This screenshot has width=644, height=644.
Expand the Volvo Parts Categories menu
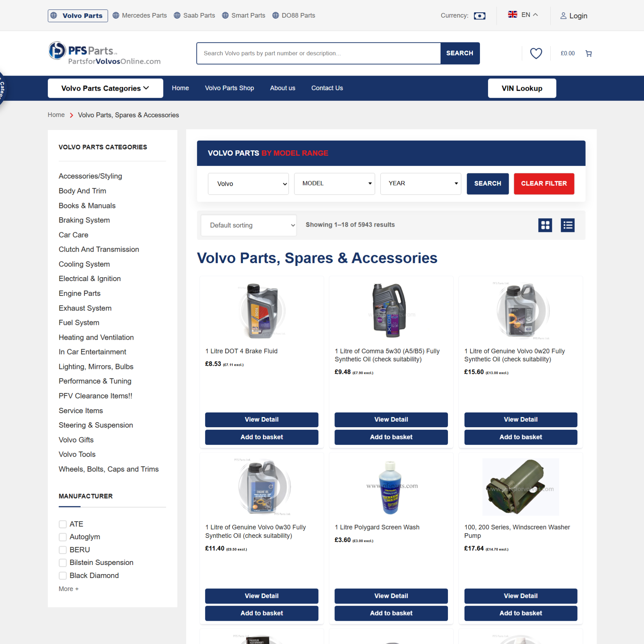click(105, 88)
